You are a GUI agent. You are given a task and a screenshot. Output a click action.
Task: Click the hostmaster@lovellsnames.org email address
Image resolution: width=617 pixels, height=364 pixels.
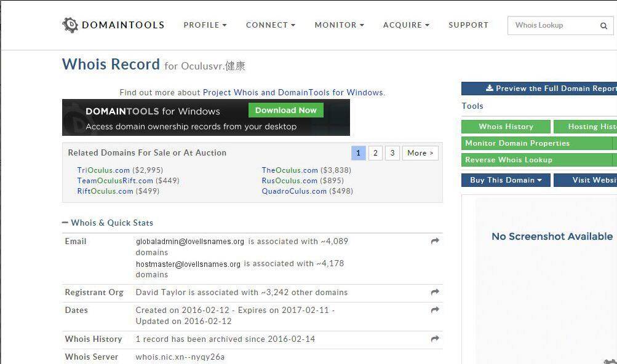(188, 264)
